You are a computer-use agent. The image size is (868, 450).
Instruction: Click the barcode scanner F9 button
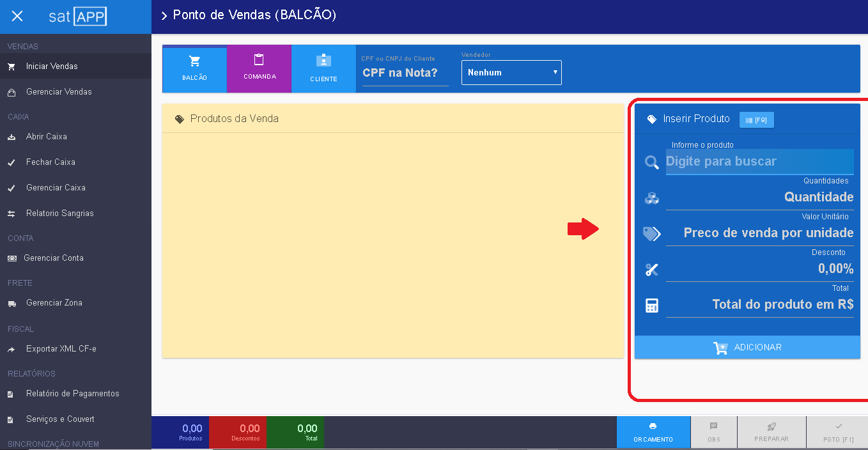point(756,120)
